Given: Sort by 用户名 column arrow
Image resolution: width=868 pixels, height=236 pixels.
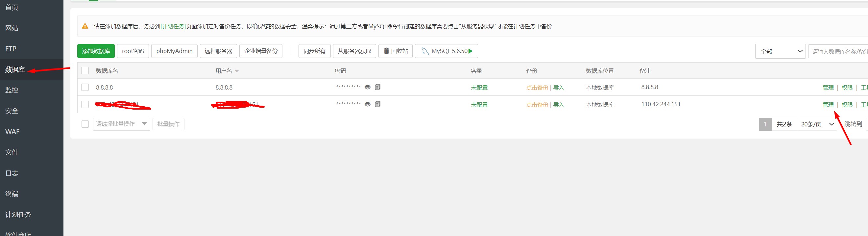Looking at the screenshot, I should 237,71.
